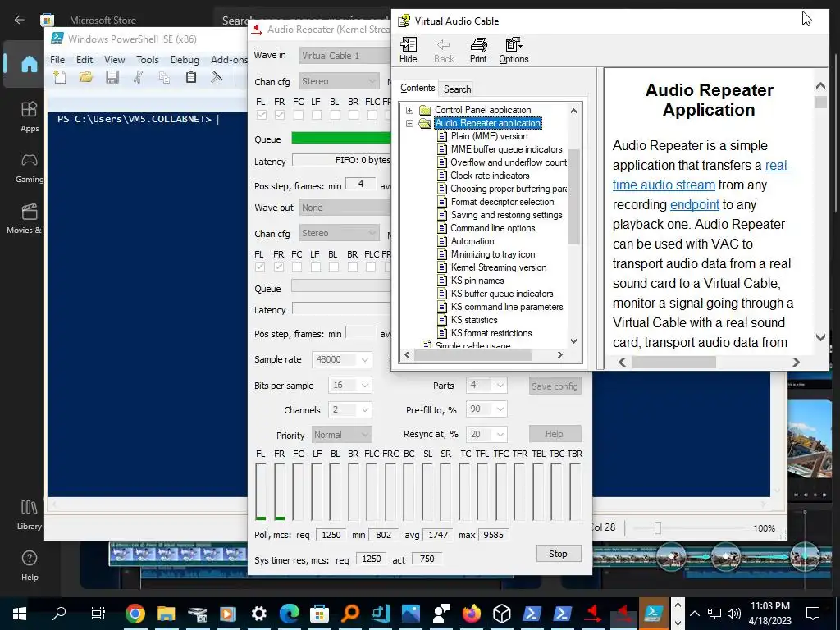Viewport: 840px width, 630px height.
Task: Open the Debug menu in PowerShell ISE
Action: coord(185,59)
